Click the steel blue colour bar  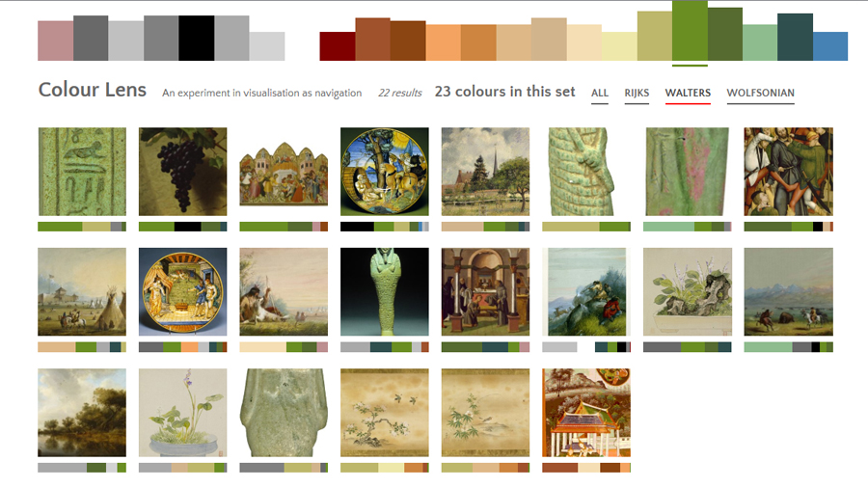(830, 46)
